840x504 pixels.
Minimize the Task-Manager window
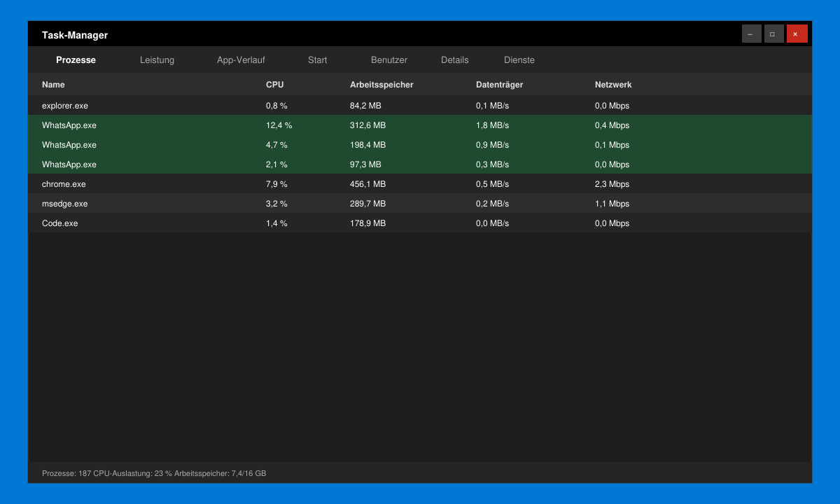pyautogui.click(x=751, y=34)
